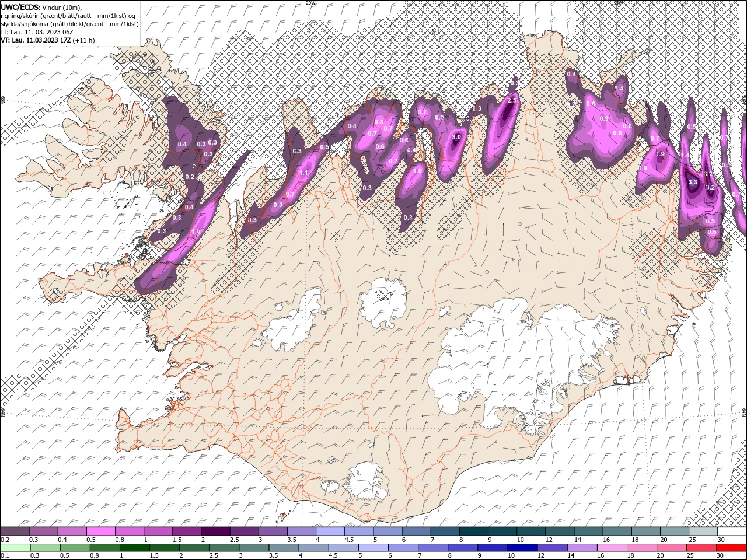747x560 pixels.
Task: Pick the bright red 30 swatch in bottom scale
Action: 731,548
